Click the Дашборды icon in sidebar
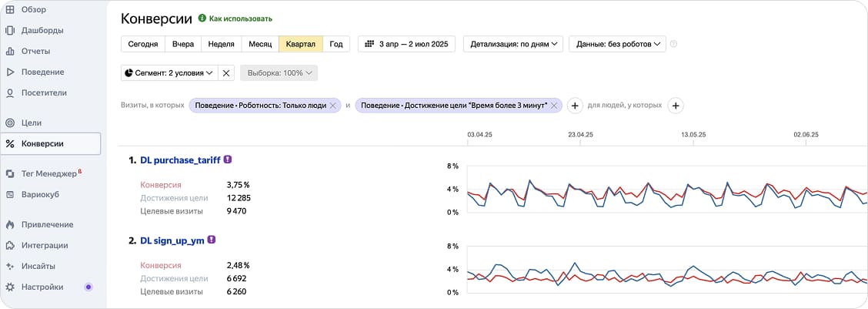 (10, 30)
